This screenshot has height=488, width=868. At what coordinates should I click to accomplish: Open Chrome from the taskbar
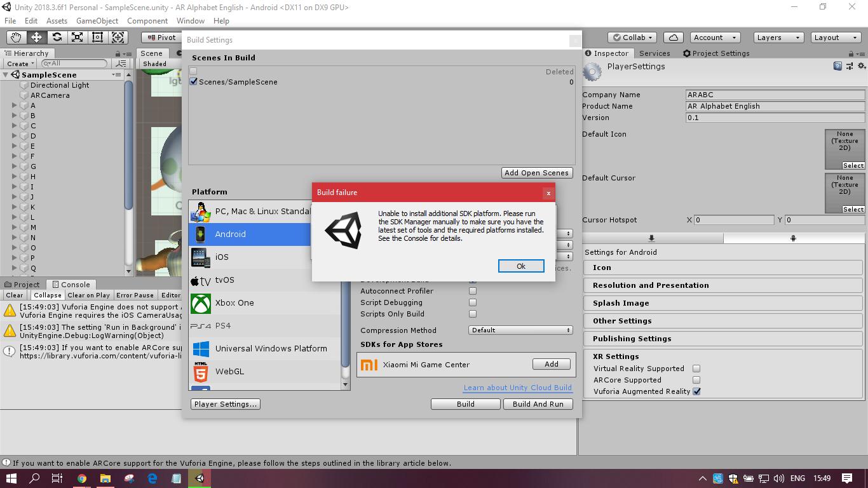[82, 478]
